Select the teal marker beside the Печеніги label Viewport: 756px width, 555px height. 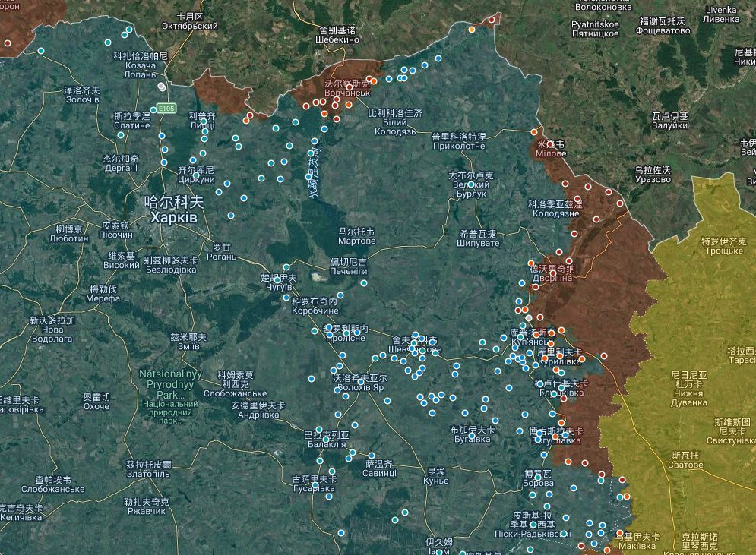[x=364, y=283]
